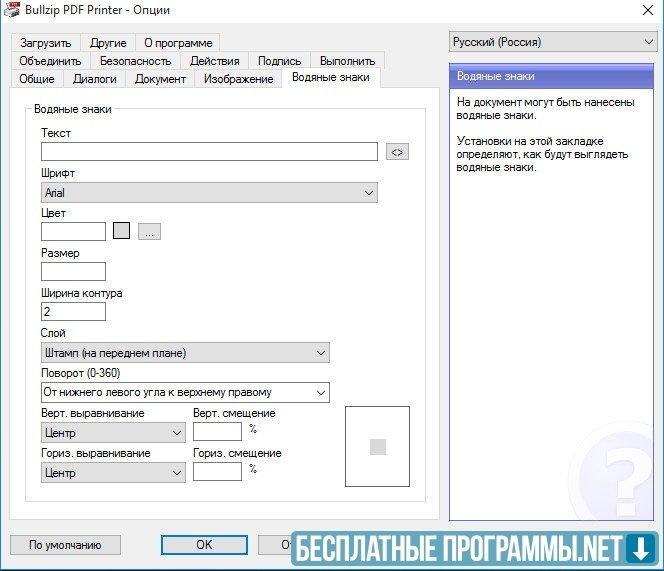The height and width of the screenshot is (571, 664).
Task: Click the По умолчанию defaults button
Action: click(65, 545)
